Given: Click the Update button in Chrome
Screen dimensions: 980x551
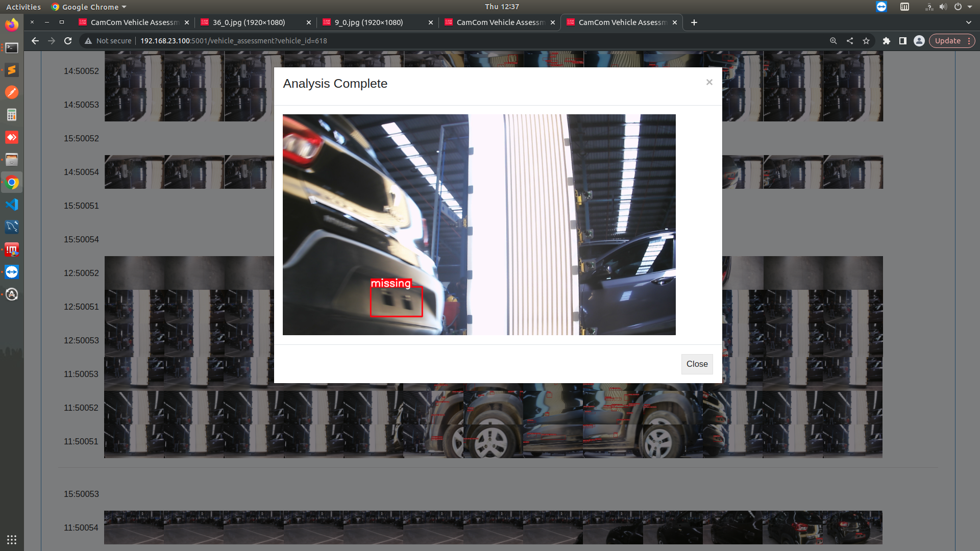Looking at the screenshot, I should pyautogui.click(x=948, y=41).
